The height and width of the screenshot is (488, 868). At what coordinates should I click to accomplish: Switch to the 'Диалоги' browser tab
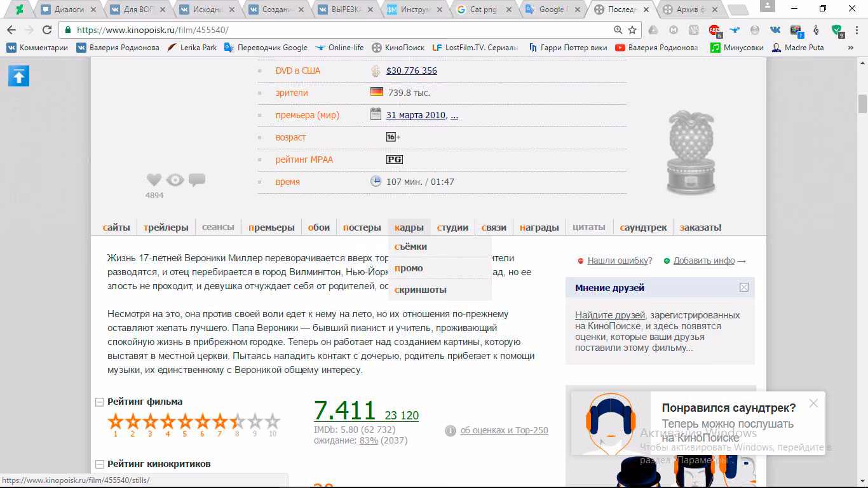click(69, 10)
